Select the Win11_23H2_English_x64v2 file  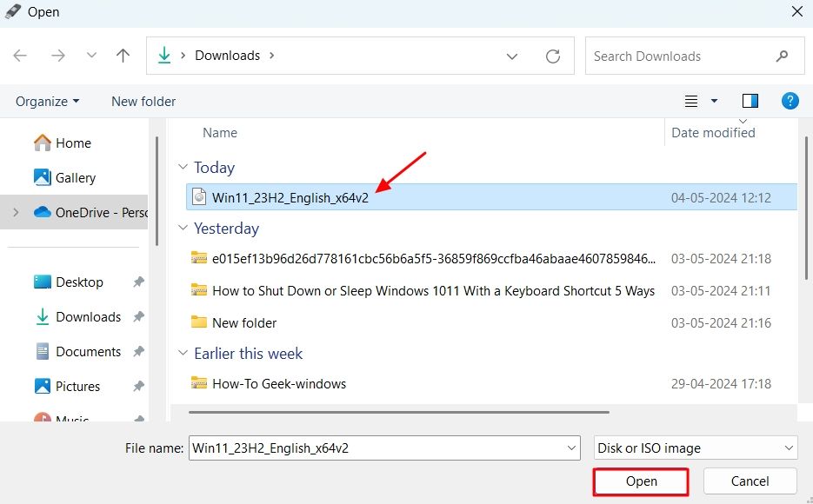(x=491, y=197)
